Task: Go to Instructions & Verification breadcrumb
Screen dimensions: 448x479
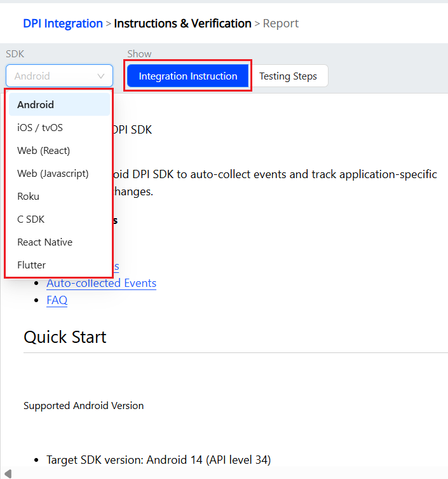Action: [x=182, y=24]
